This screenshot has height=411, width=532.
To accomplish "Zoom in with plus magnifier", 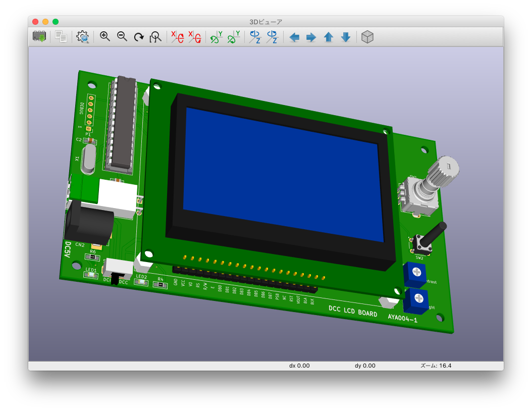I will [x=105, y=37].
